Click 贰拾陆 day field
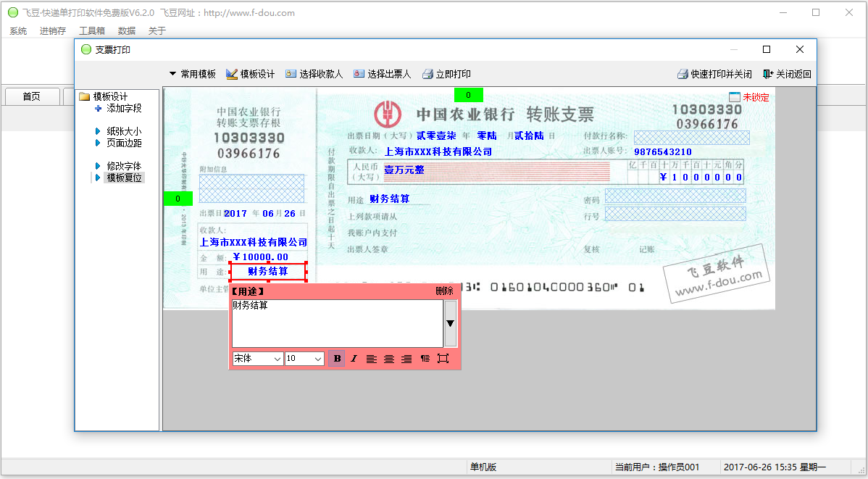Screen dimensions: 868x479 529,136
